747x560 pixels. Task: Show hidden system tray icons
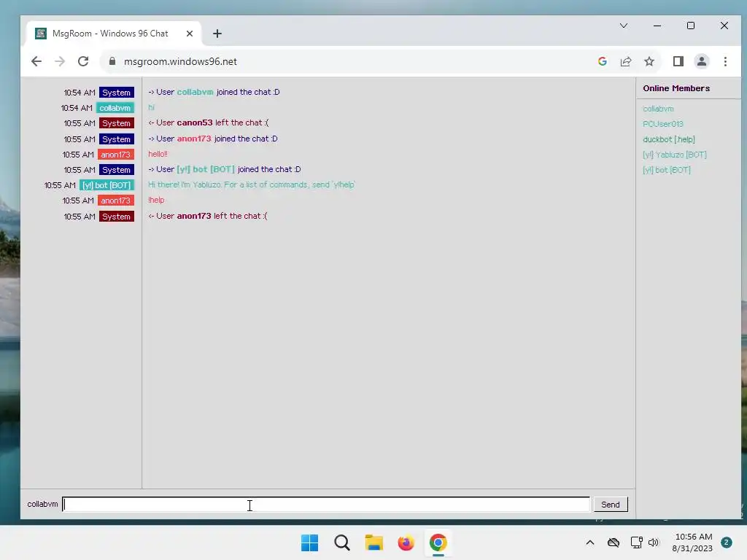point(589,542)
